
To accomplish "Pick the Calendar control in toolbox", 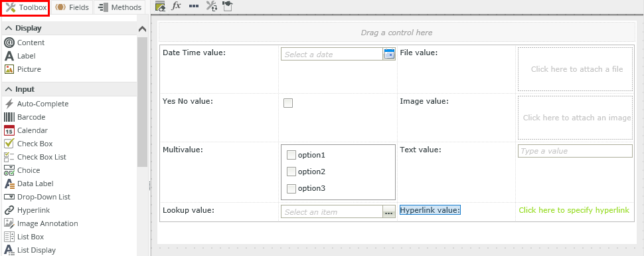I will pos(26,130).
